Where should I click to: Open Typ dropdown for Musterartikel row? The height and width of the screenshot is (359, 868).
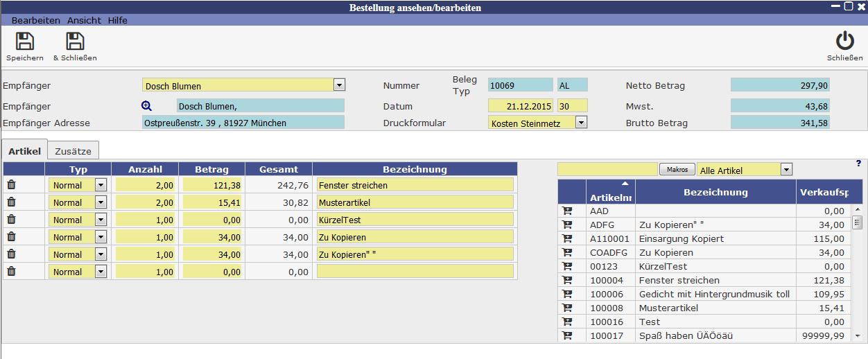(x=101, y=202)
